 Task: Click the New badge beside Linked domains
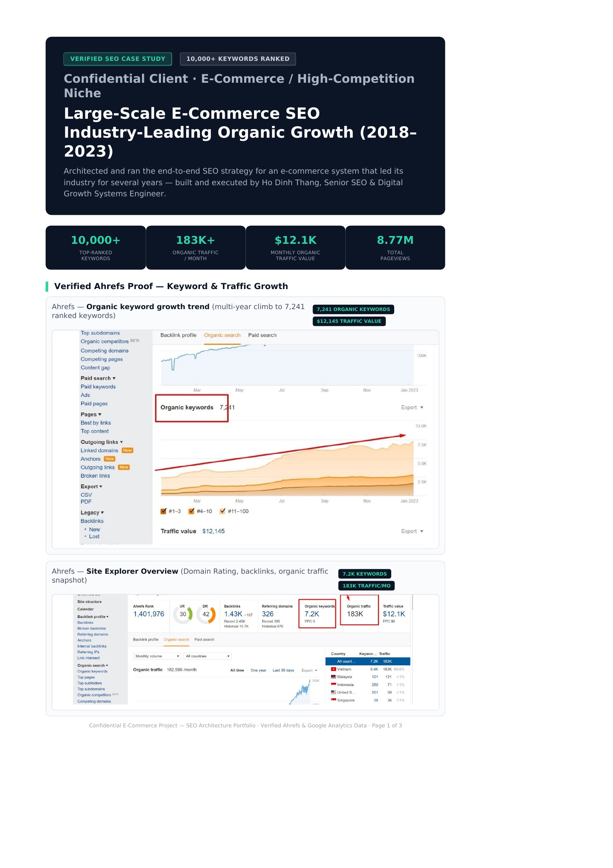point(128,450)
